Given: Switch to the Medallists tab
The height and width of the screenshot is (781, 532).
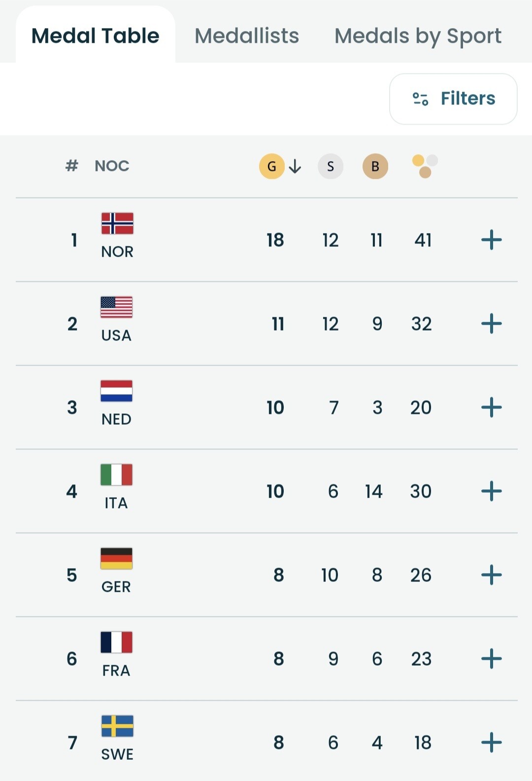Looking at the screenshot, I should (247, 36).
